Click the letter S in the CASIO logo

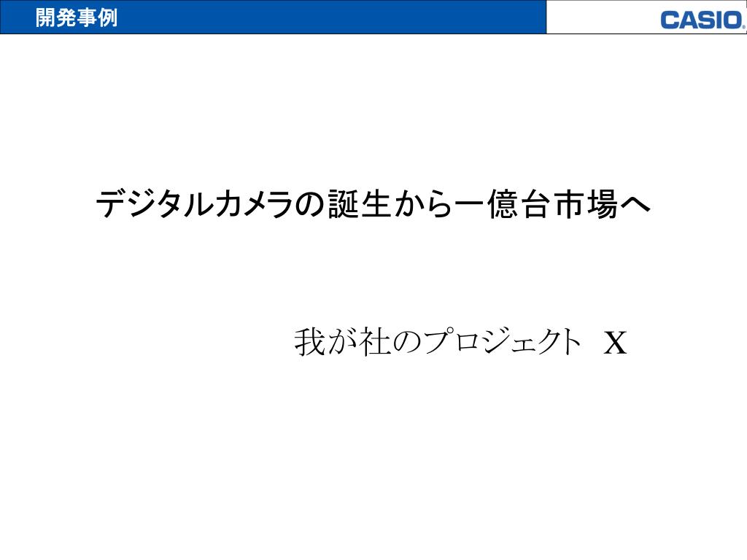[x=706, y=21]
